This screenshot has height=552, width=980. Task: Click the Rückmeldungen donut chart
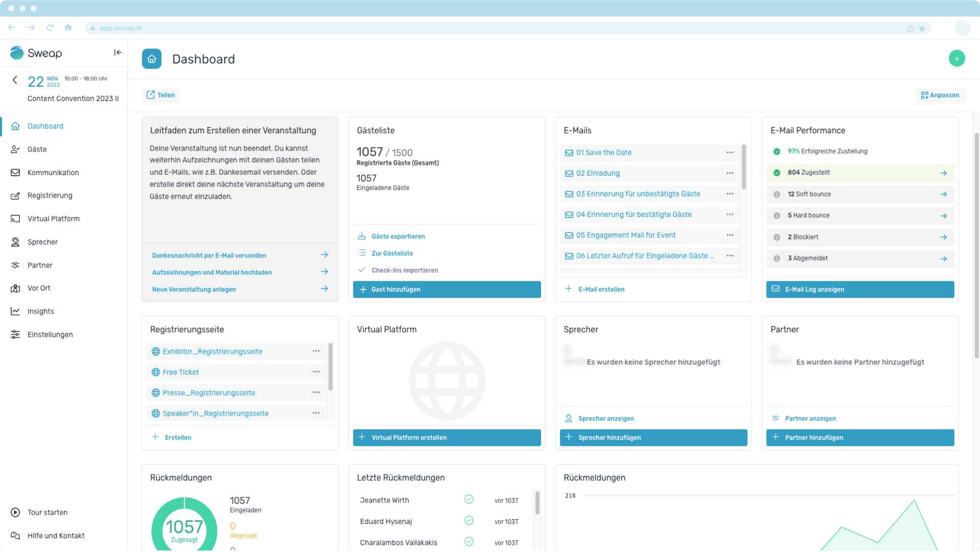tap(184, 526)
